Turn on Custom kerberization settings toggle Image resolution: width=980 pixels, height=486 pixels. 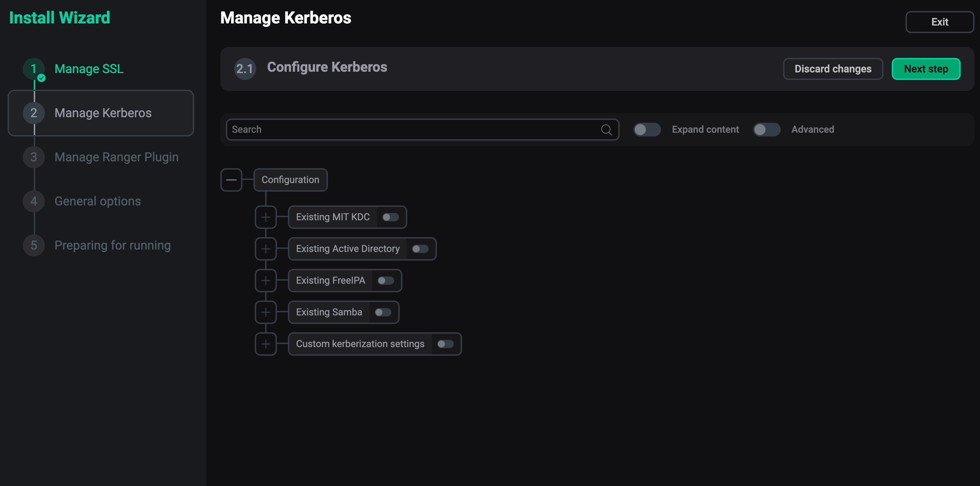[x=446, y=344]
